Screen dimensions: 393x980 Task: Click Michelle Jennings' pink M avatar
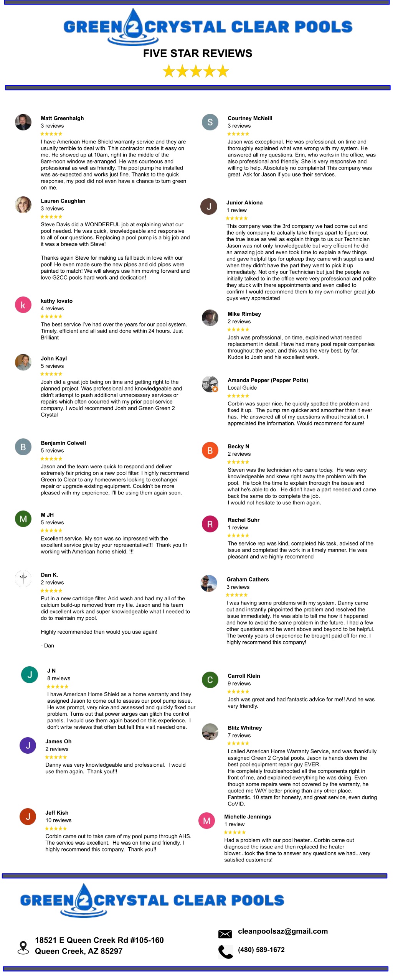[206, 821]
